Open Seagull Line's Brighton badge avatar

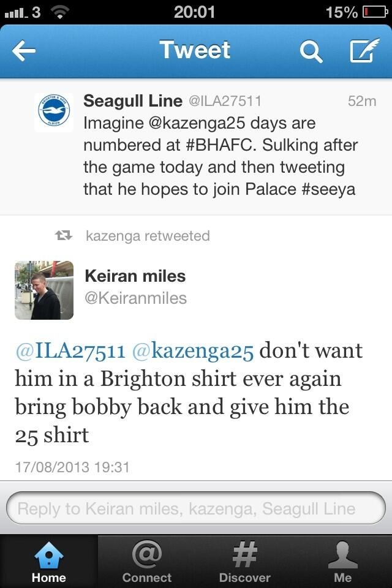tap(54, 113)
